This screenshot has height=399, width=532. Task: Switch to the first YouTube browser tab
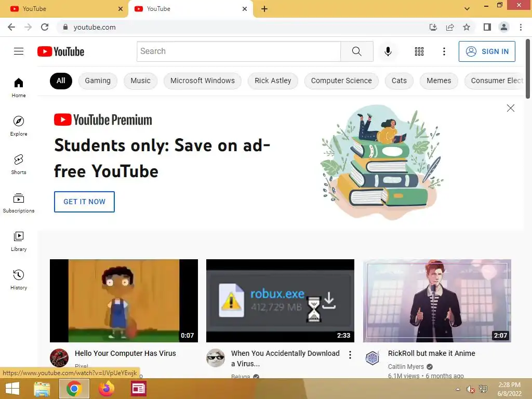(64, 9)
